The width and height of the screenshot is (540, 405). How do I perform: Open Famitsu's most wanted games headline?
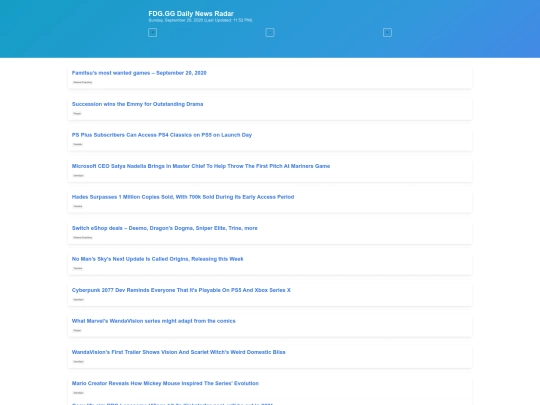[x=139, y=73]
